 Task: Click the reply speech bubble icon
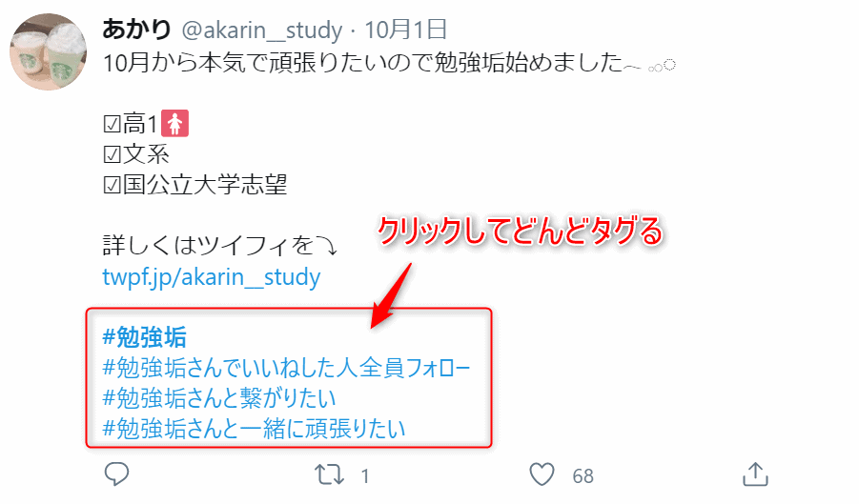(116, 474)
